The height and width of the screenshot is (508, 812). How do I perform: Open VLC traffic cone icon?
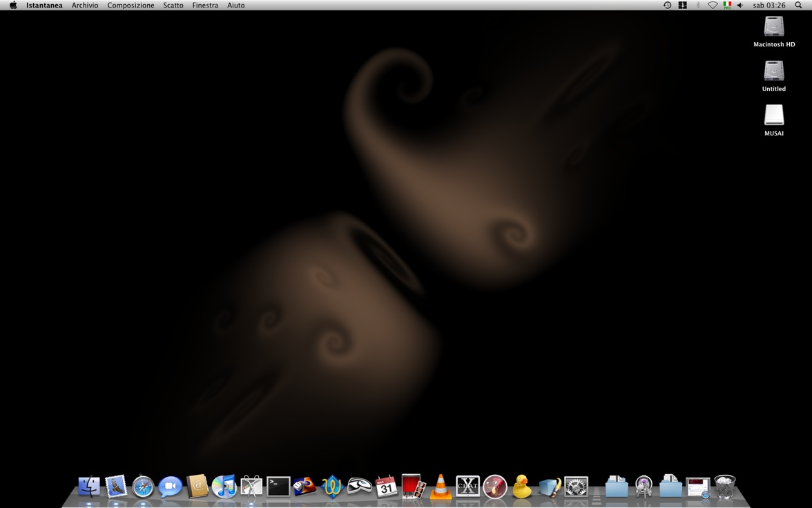[x=441, y=487]
